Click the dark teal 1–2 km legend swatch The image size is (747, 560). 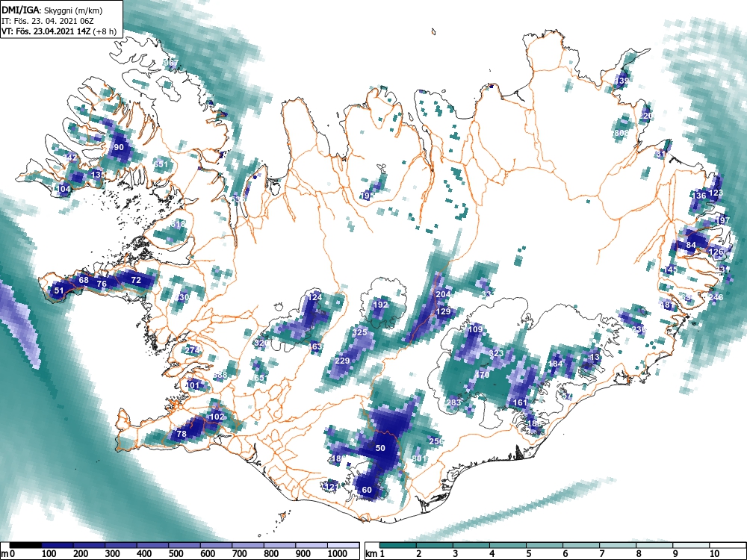tap(398, 545)
